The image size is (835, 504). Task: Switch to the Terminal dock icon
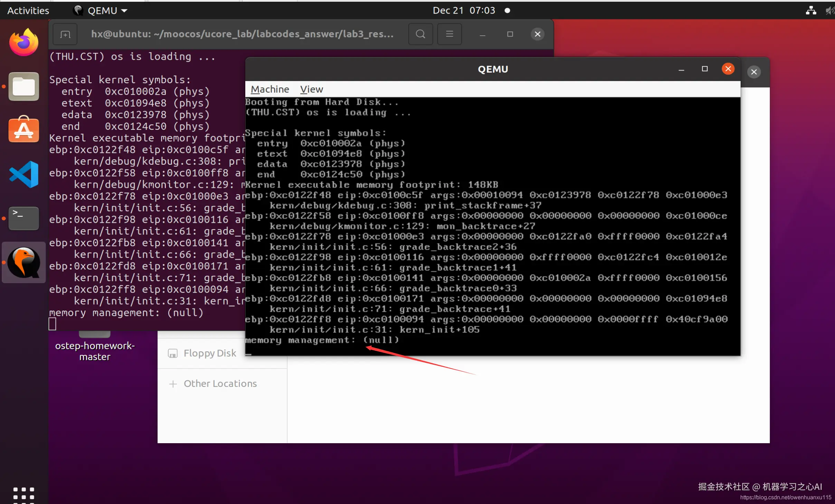pos(23,218)
